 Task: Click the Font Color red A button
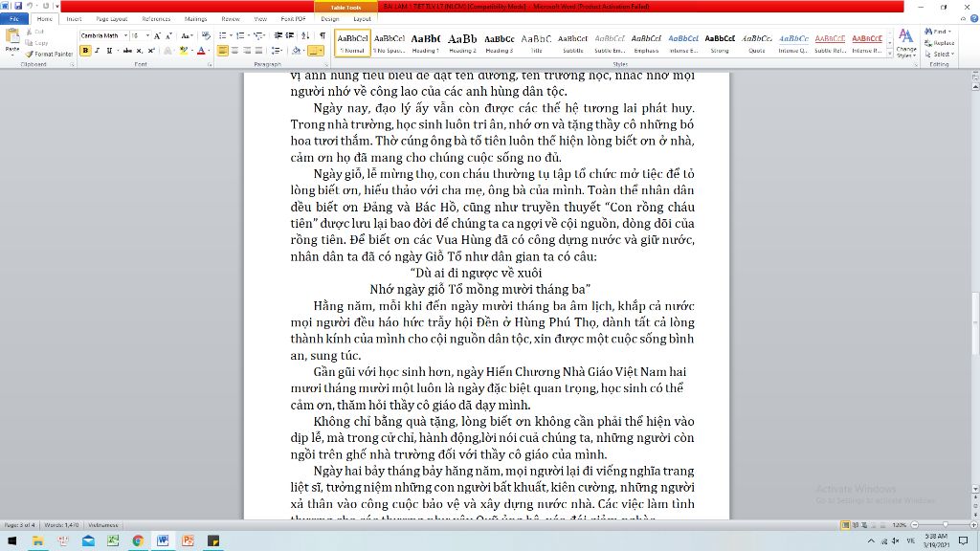201,51
